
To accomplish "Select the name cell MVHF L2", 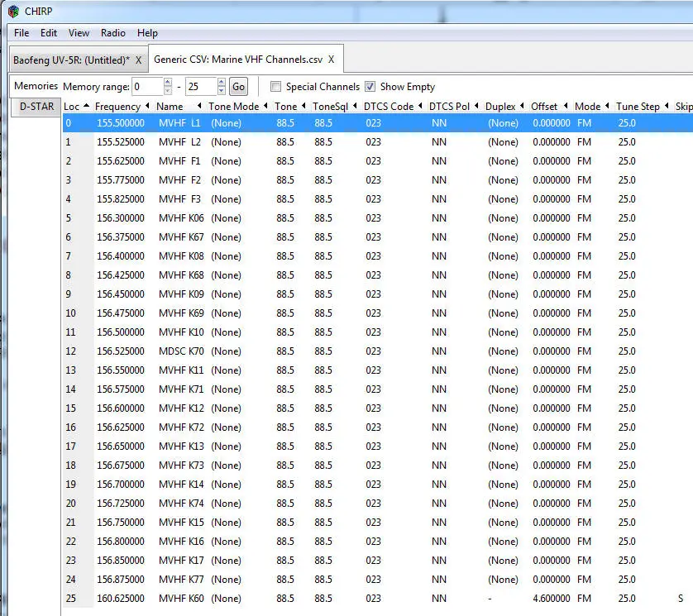I will coord(179,142).
